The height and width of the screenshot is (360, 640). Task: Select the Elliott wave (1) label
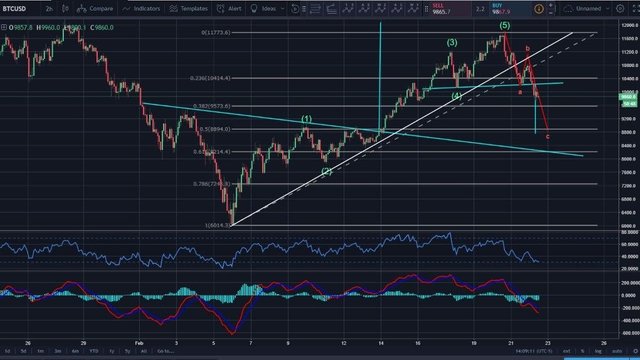click(x=307, y=119)
